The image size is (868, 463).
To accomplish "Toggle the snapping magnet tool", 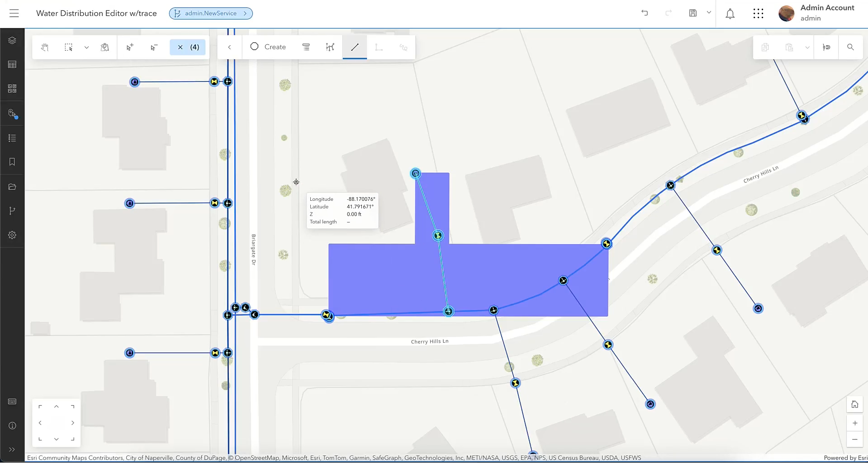I will click(826, 47).
